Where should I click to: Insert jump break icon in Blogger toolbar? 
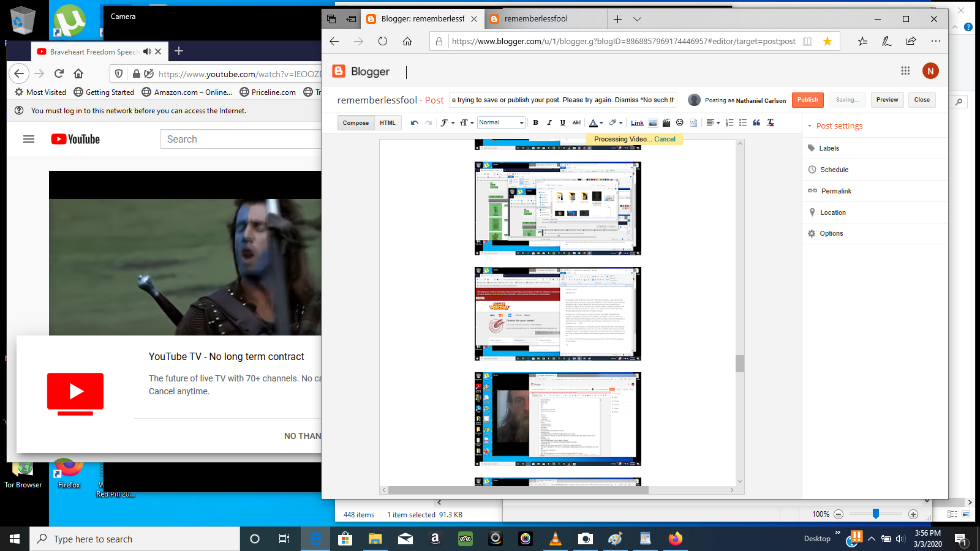pyautogui.click(x=693, y=122)
